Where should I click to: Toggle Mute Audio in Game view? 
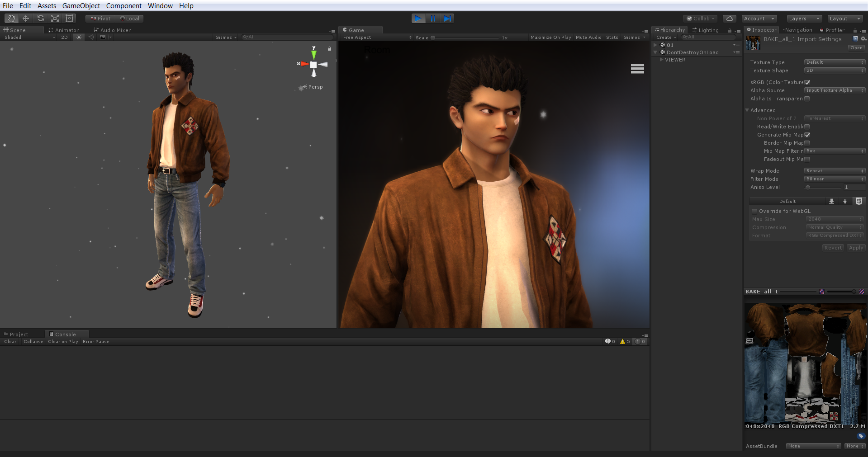(588, 38)
